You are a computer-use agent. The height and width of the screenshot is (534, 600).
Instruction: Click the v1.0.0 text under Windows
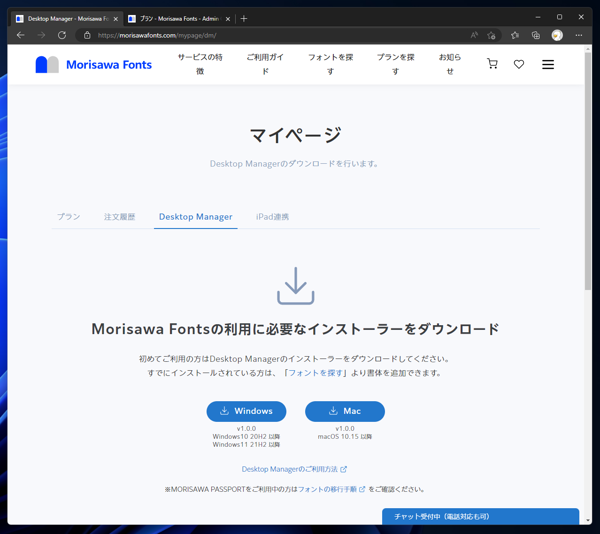[x=246, y=428]
